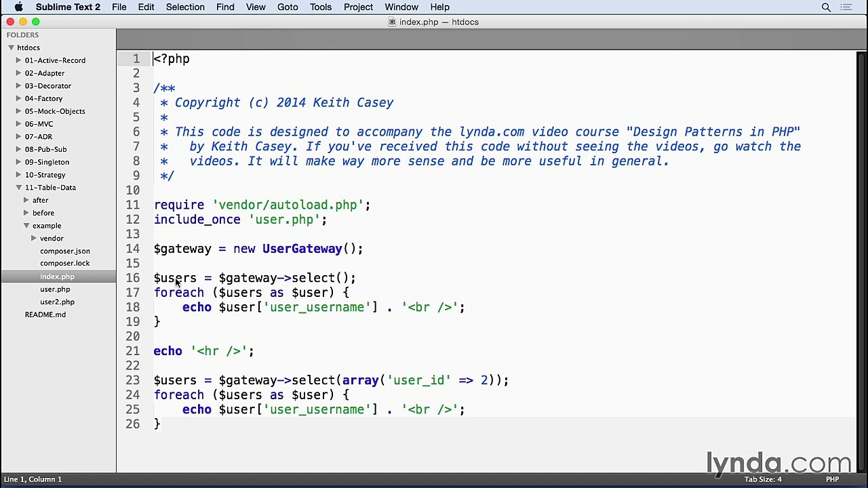Open the Edit menu
868x488 pixels.
coord(146,7)
